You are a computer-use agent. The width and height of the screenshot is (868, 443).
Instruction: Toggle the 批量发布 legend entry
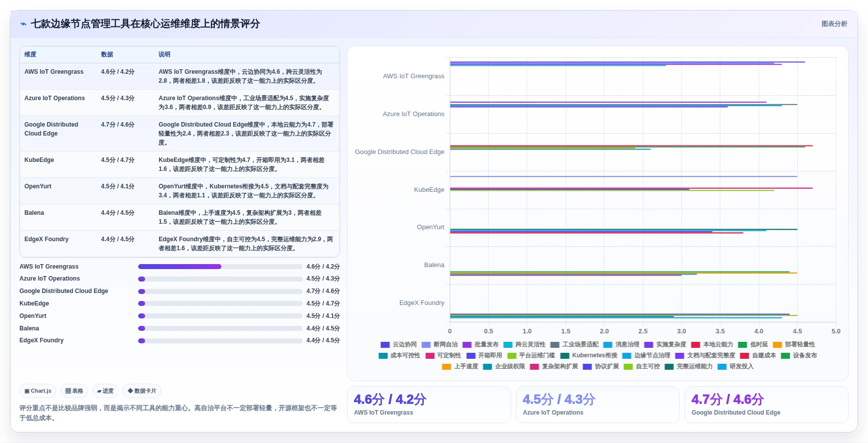pyautogui.click(x=480, y=344)
